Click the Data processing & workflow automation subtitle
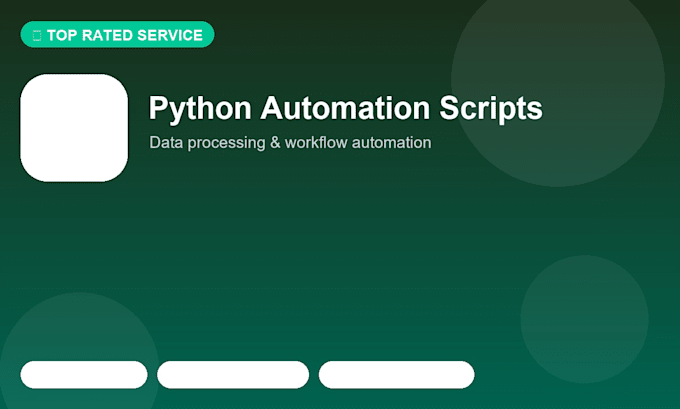The height and width of the screenshot is (409, 680). click(x=290, y=143)
